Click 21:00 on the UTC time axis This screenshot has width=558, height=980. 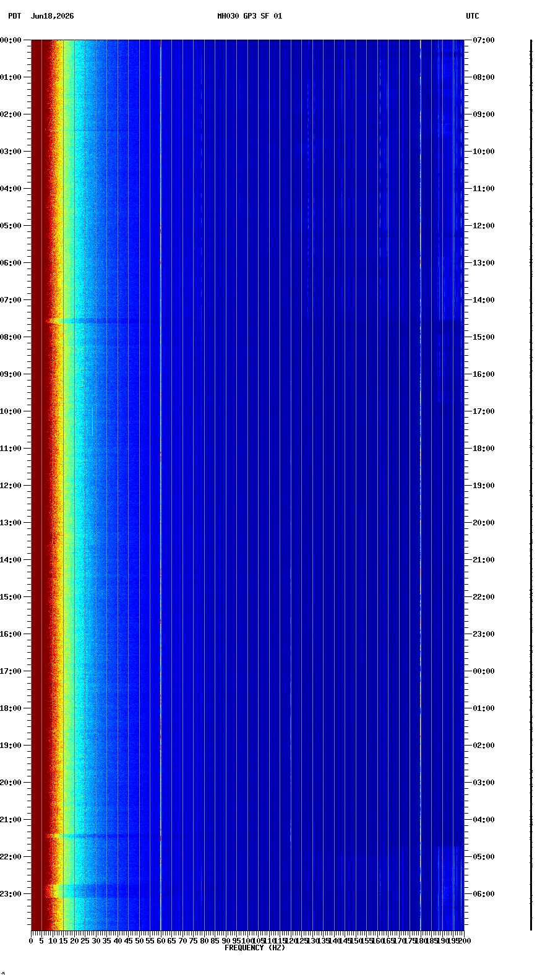click(484, 560)
